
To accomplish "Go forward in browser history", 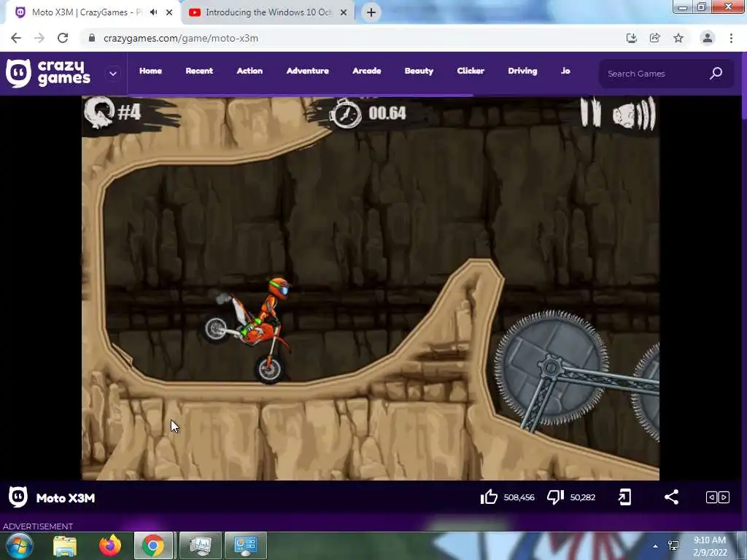I will (x=39, y=38).
